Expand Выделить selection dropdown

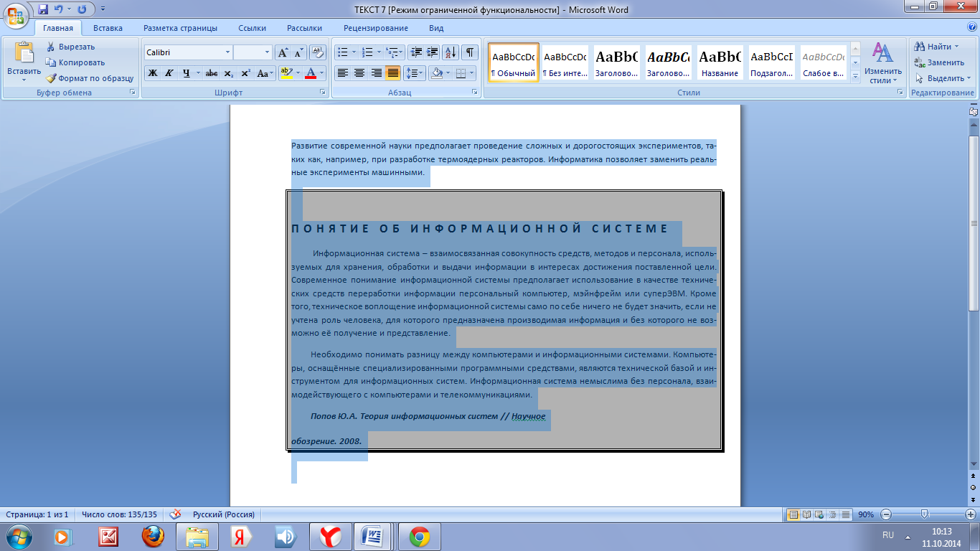943,78
